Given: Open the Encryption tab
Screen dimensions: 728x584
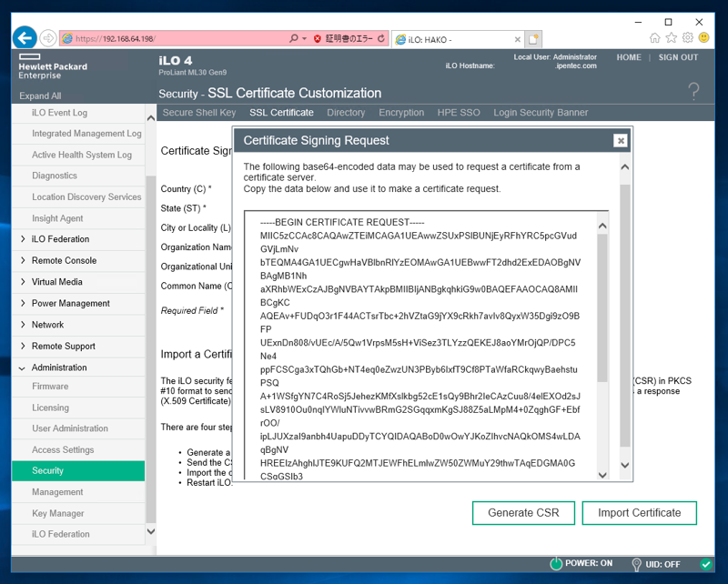Looking at the screenshot, I should (x=401, y=113).
